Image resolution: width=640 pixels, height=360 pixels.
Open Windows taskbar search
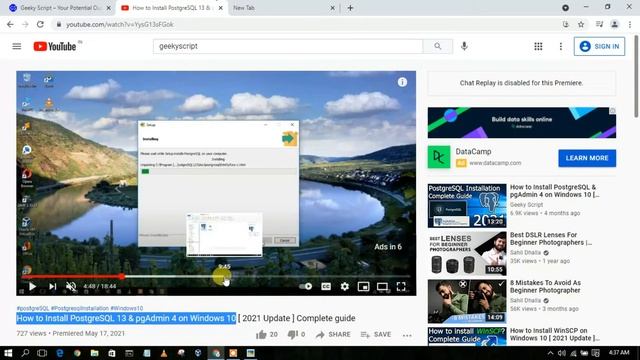[25, 353]
